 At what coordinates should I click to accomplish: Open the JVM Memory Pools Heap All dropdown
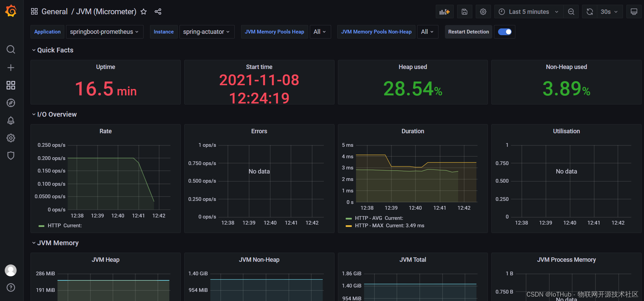(x=320, y=32)
